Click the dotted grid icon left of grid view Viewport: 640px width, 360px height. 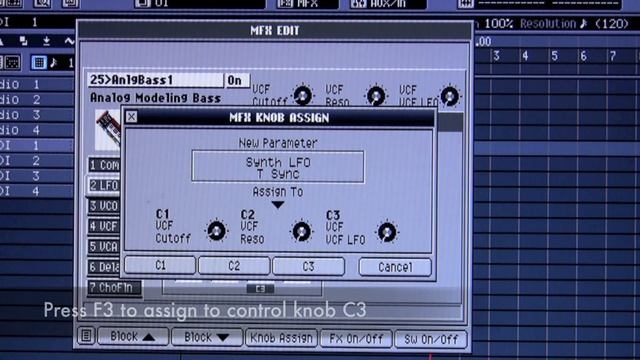(x=12, y=62)
